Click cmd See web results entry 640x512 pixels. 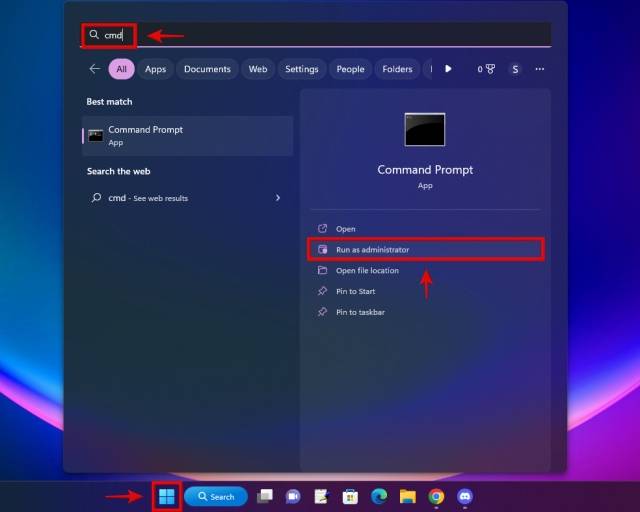click(x=188, y=198)
